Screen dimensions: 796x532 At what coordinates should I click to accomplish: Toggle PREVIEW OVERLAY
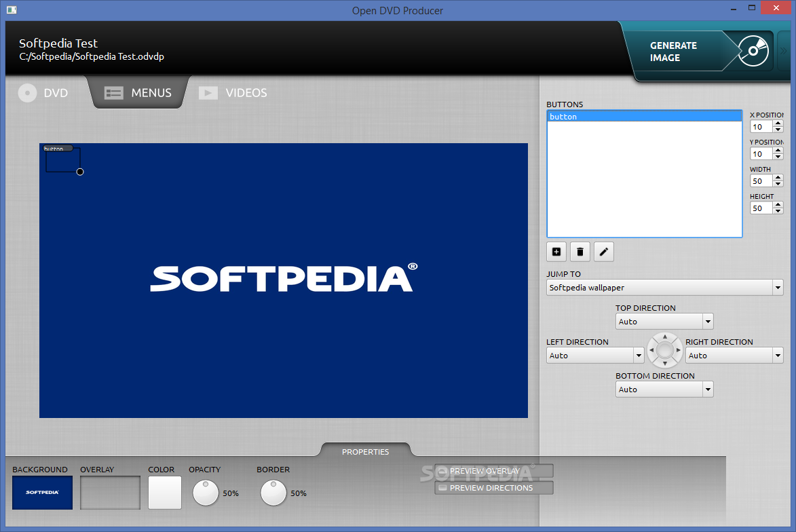(x=493, y=471)
